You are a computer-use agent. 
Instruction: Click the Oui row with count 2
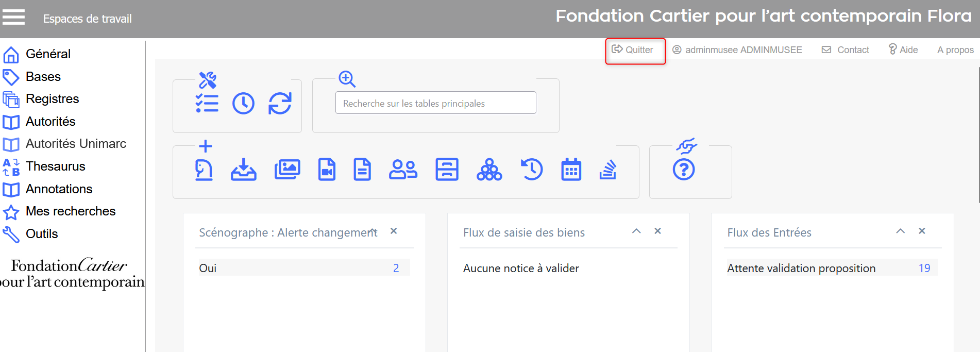[x=304, y=268]
